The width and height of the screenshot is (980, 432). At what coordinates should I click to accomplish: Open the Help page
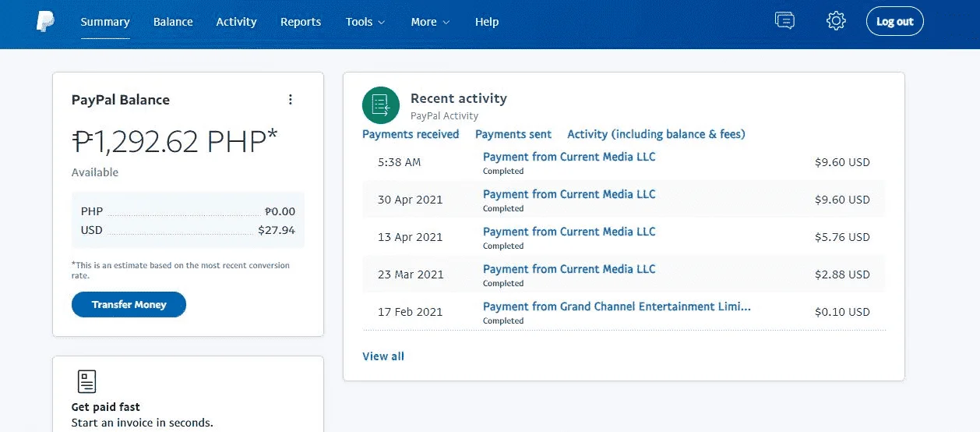click(487, 22)
